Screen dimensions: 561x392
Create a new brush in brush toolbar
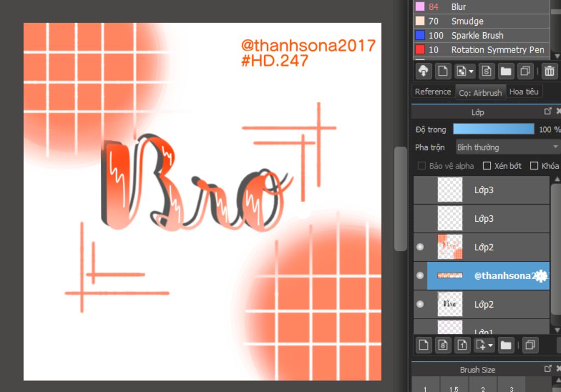pos(443,71)
